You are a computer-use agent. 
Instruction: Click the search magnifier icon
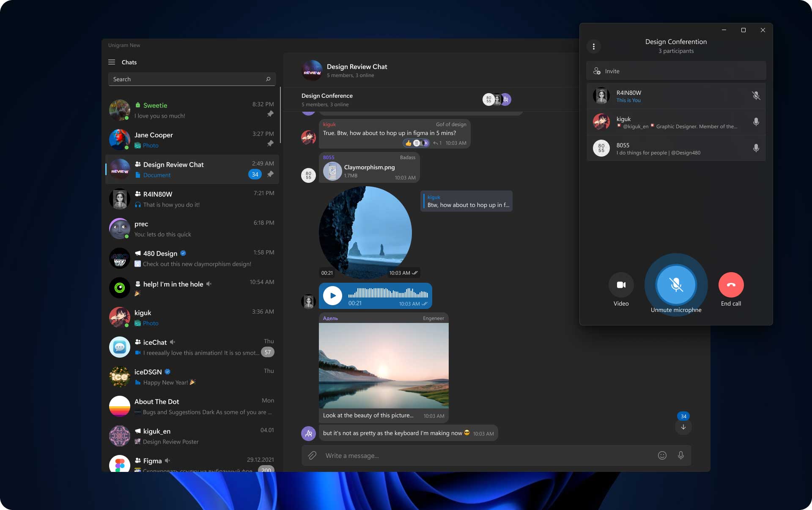coord(268,79)
